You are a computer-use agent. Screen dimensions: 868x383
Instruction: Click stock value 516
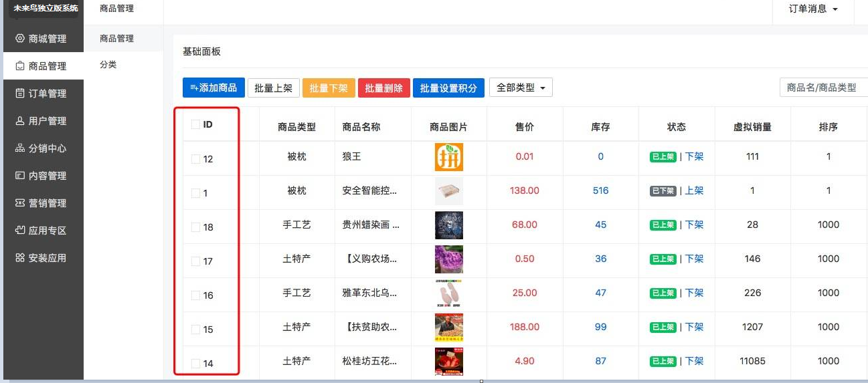(601, 190)
